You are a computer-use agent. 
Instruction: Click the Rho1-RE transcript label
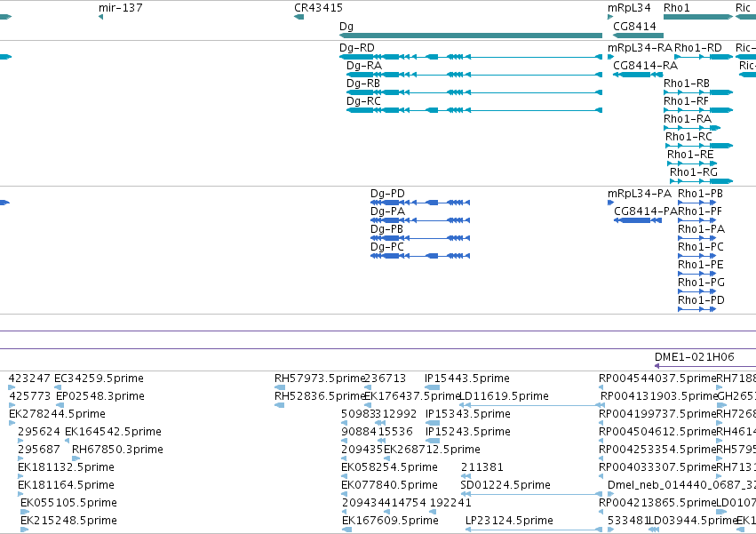click(x=690, y=155)
